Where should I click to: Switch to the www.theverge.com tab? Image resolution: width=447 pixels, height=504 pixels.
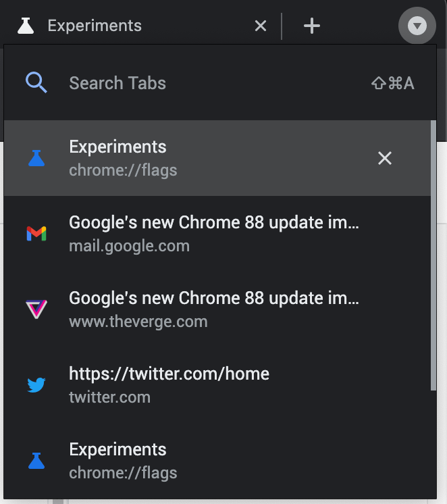(x=213, y=309)
